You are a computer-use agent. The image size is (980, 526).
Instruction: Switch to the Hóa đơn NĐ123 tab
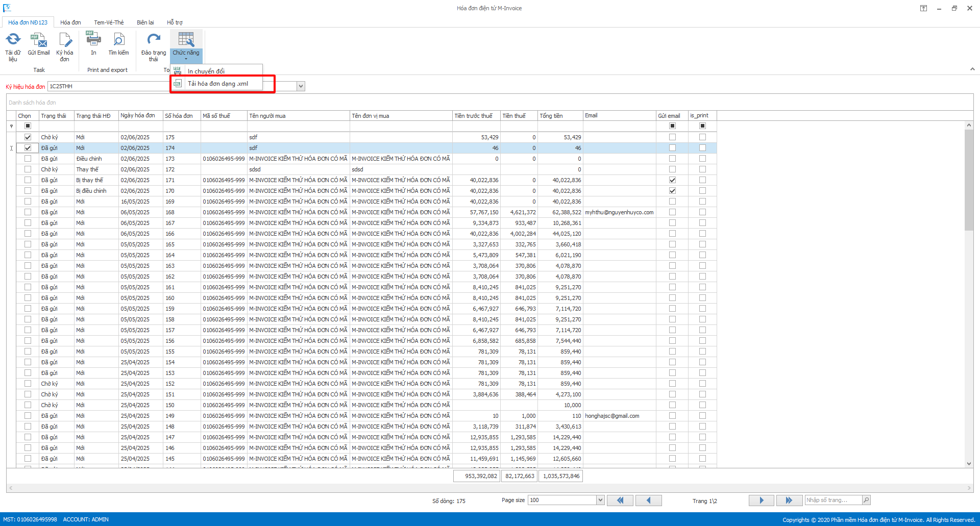(x=28, y=22)
